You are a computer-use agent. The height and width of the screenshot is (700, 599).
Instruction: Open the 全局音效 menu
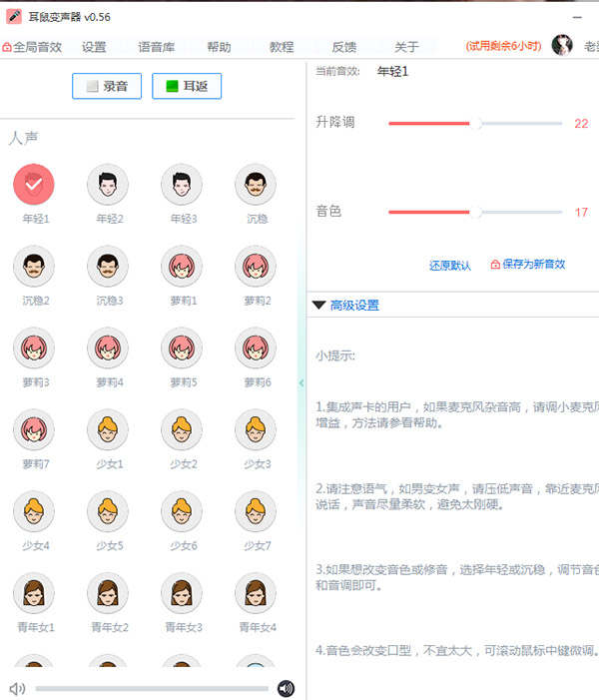(x=32, y=47)
